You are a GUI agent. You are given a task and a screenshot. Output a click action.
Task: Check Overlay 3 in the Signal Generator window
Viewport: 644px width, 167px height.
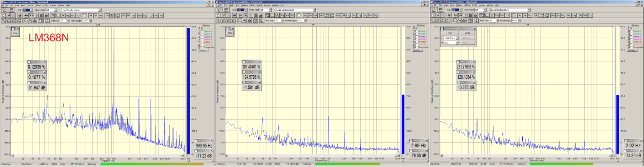coord(631,37)
